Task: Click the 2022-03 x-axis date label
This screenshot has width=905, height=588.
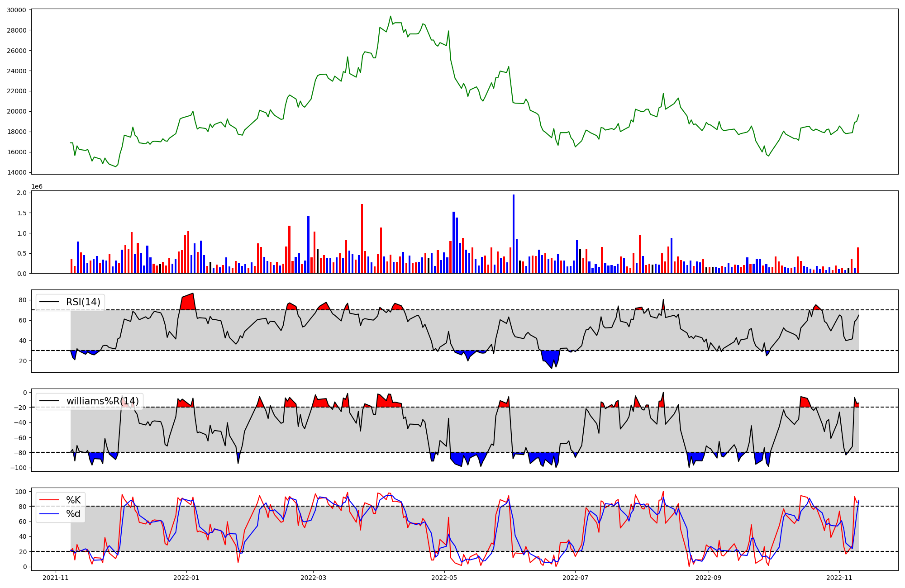Action: tap(313, 578)
